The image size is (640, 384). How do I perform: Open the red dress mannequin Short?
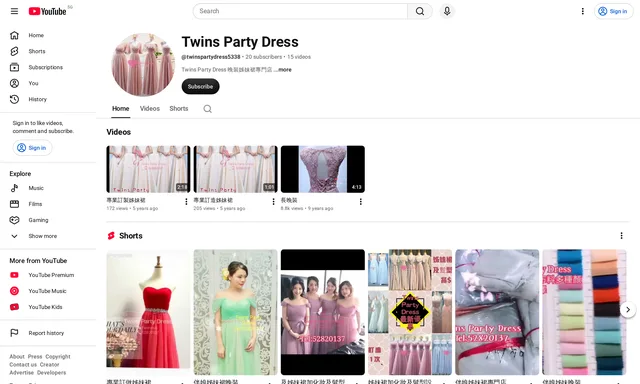pos(148,312)
